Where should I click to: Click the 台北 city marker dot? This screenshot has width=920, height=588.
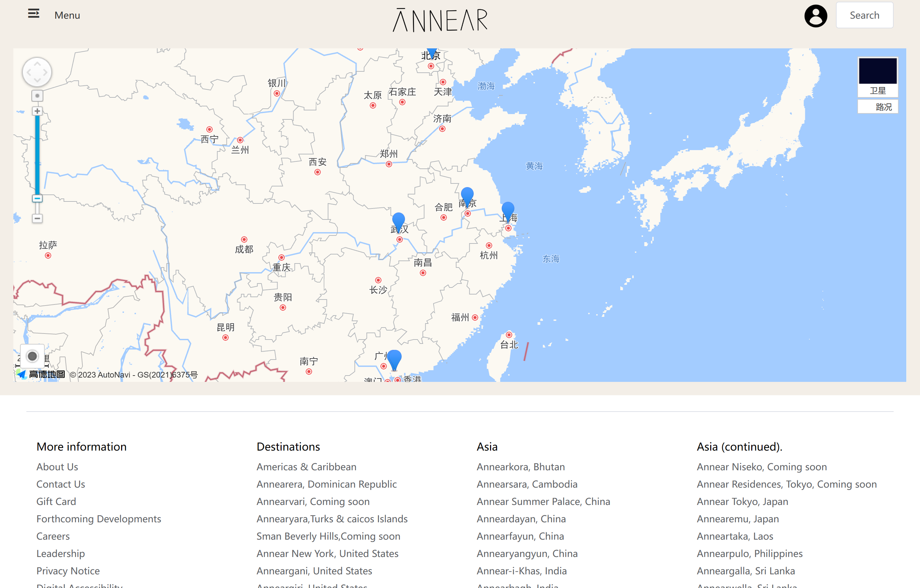[x=509, y=335]
